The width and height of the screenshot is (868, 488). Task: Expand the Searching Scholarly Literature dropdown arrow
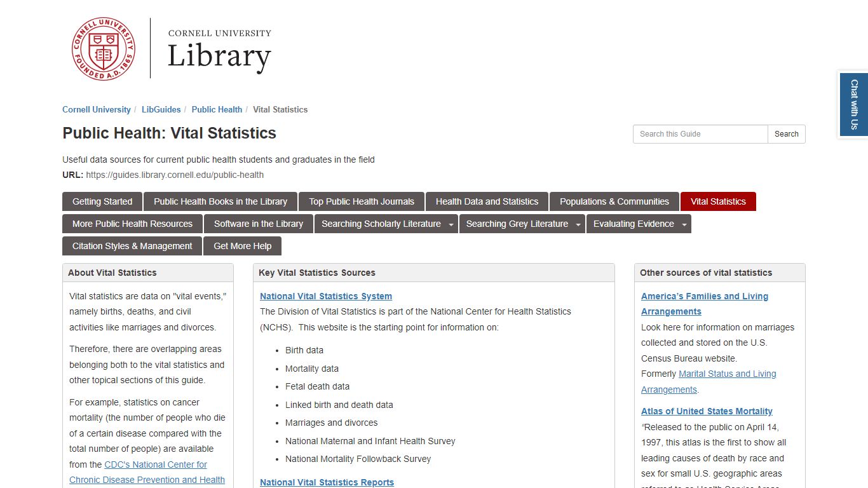451,224
